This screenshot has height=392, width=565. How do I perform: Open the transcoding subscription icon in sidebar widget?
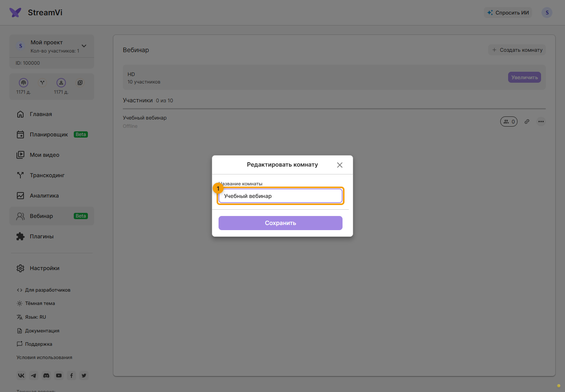click(42, 83)
